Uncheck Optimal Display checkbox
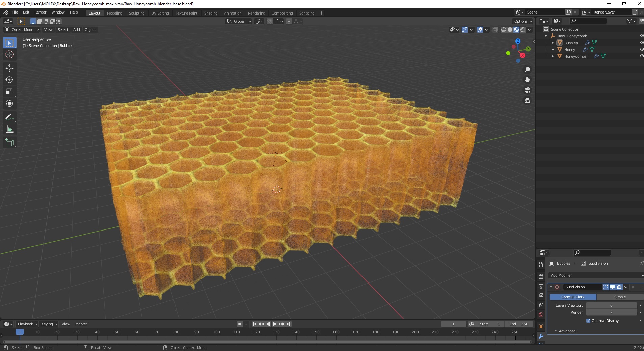Viewport: 644px width, 351px height. 588,321
